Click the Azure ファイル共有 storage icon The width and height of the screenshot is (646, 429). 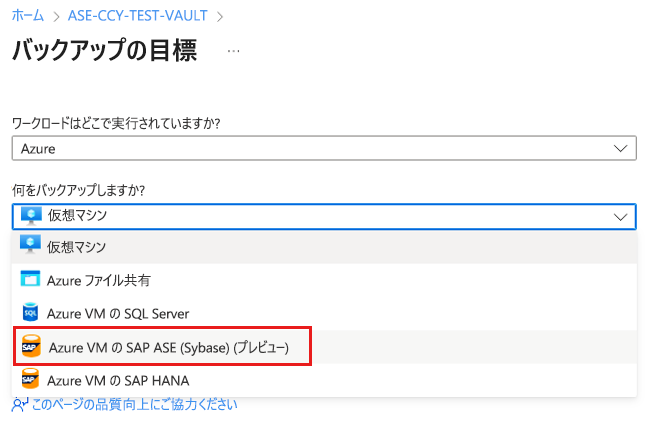31,280
